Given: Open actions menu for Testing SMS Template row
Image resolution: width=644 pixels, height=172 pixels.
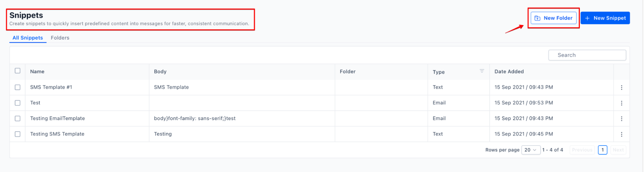Looking at the screenshot, I should [x=621, y=134].
